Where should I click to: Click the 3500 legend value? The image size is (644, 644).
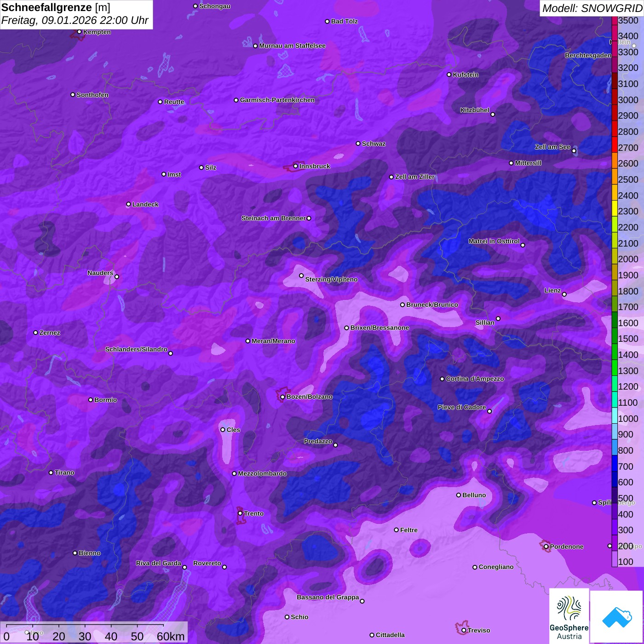click(x=628, y=20)
